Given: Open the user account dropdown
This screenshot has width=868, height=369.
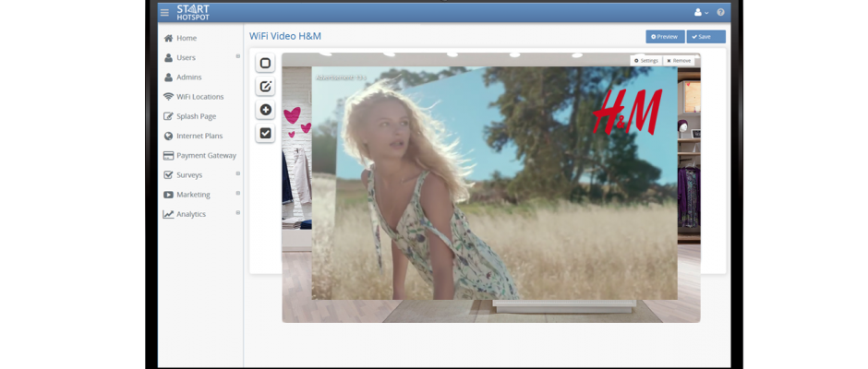Looking at the screenshot, I should pos(701,12).
